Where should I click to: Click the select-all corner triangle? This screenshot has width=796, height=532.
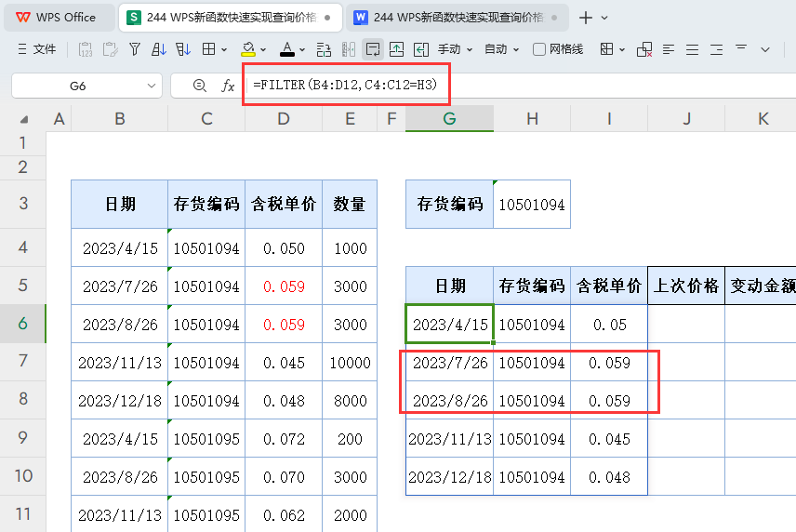click(x=23, y=120)
